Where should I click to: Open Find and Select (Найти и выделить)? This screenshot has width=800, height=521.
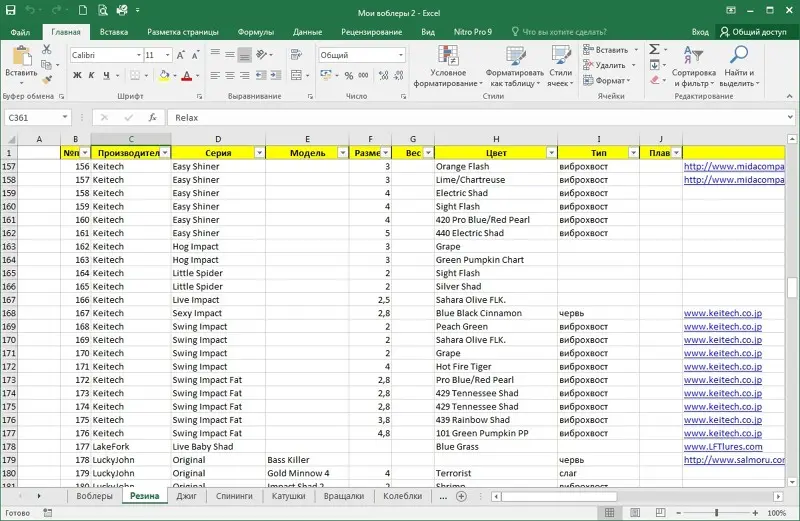pos(739,66)
